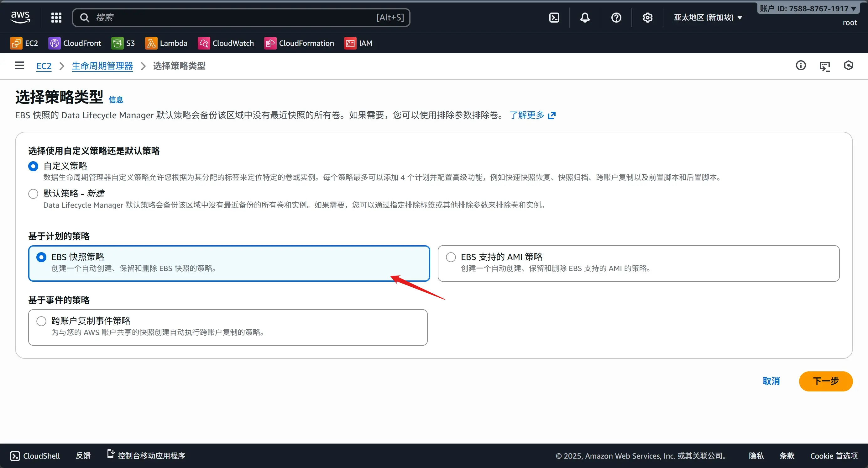Launch CloudShell from the top navigation bar
Image resolution: width=868 pixels, height=468 pixels.
[x=554, y=17]
